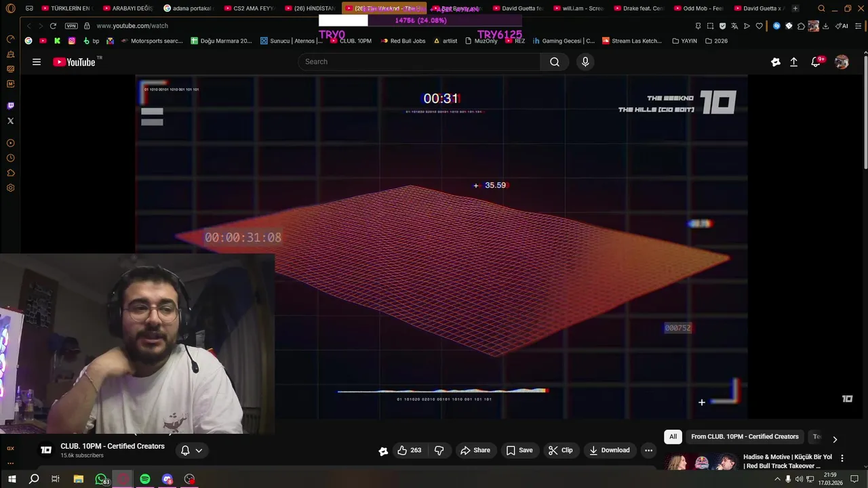Switch to CS2 AMA FEYY browser tab
The height and width of the screenshot is (488, 868).
pos(250,8)
